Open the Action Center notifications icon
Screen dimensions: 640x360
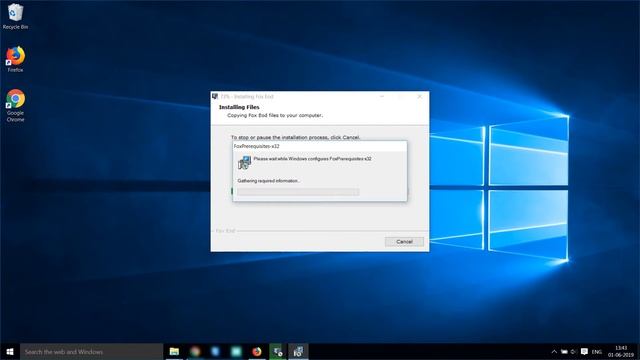(x=584, y=351)
